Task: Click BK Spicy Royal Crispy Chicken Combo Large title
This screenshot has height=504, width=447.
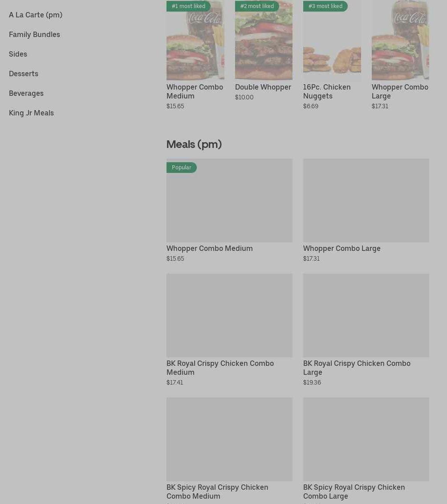Action: click(354, 492)
